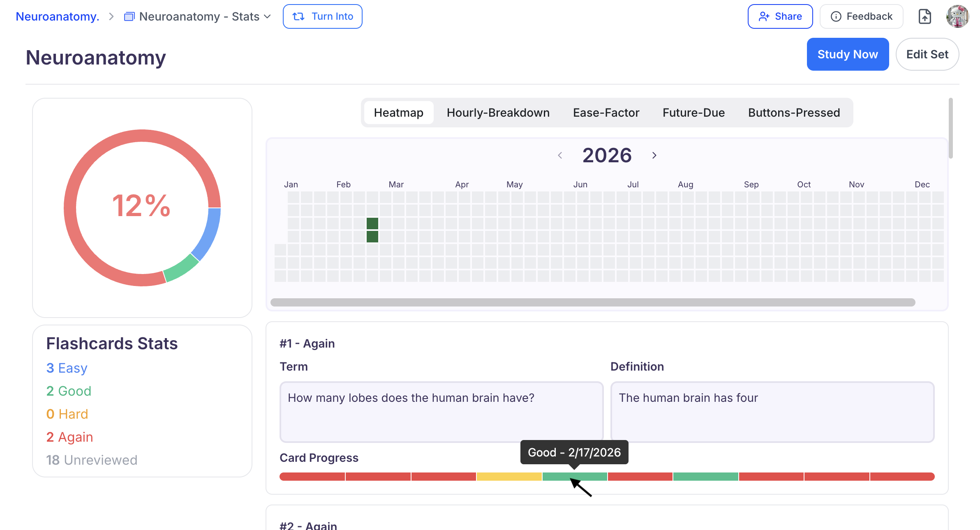The width and height of the screenshot is (980, 530).
Task: Click the 3 Easy stats link
Action: click(x=67, y=368)
